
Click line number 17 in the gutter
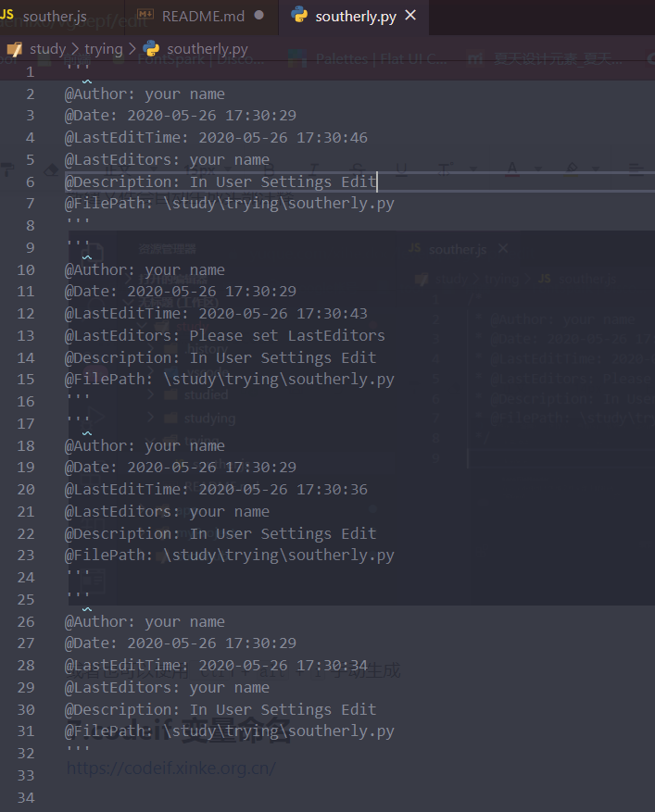26,424
